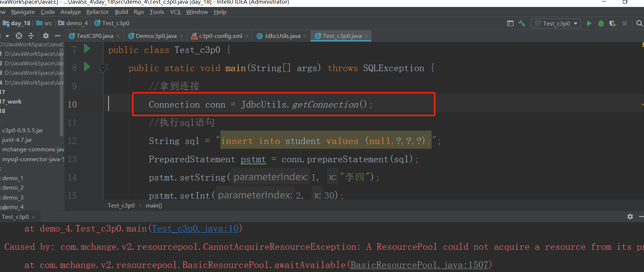This screenshot has height=272, width=644.
Task: Click src breadcrumb in navigation bar
Action: 44,23
